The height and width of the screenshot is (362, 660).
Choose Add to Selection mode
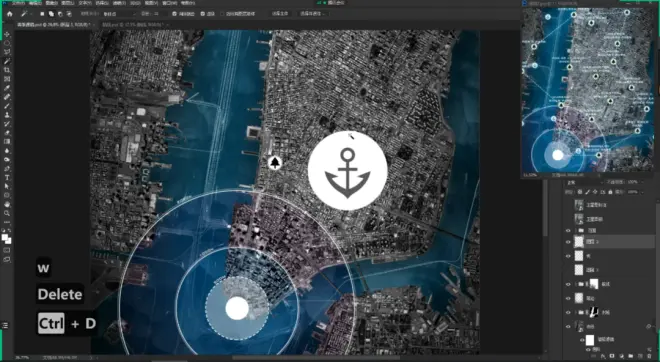pos(51,14)
